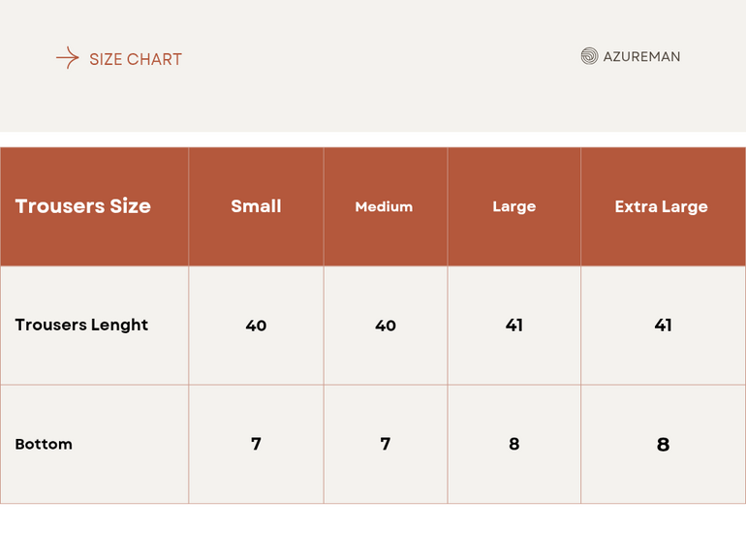Select the Large bottom value 8
Screen dimensions: 746x560
514,444
